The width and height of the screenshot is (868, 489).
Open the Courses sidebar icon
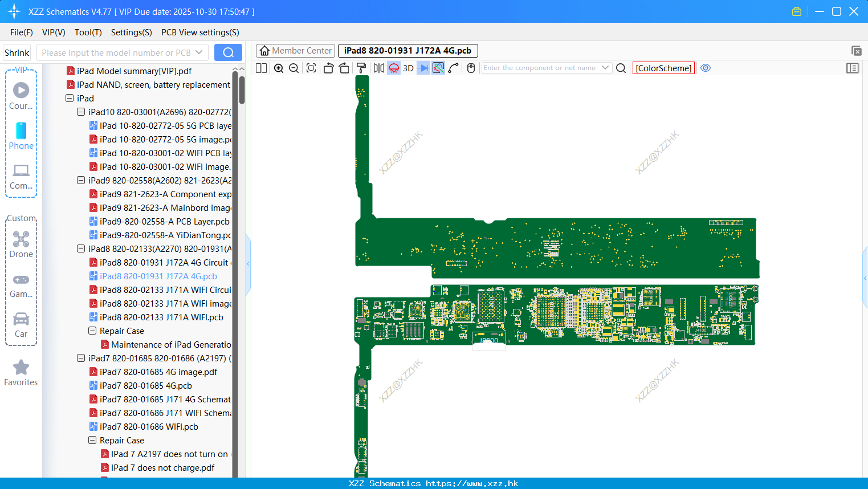point(21,96)
